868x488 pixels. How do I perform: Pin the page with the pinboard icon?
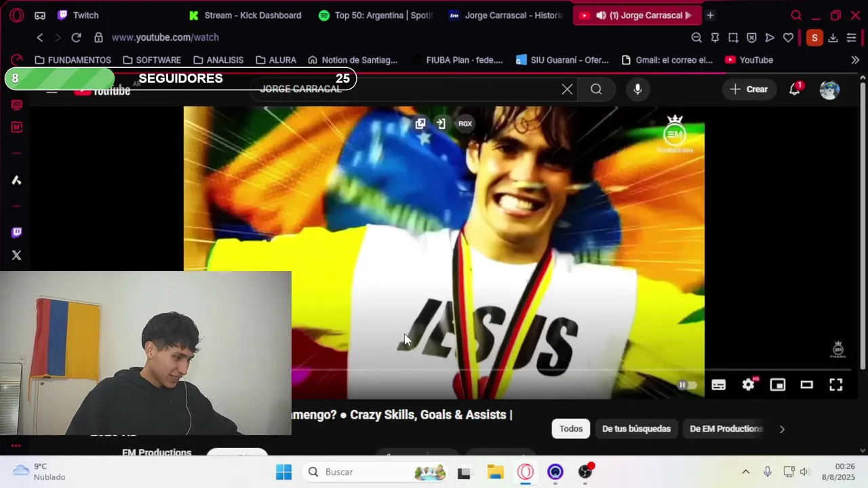click(x=715, y=38)
